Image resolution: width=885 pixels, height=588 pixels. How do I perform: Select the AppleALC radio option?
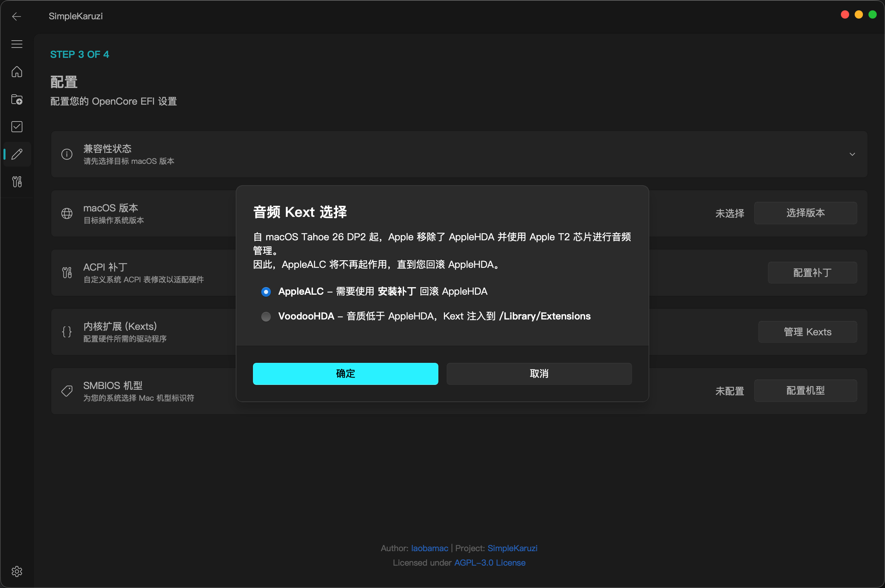(x=266, y=292)
